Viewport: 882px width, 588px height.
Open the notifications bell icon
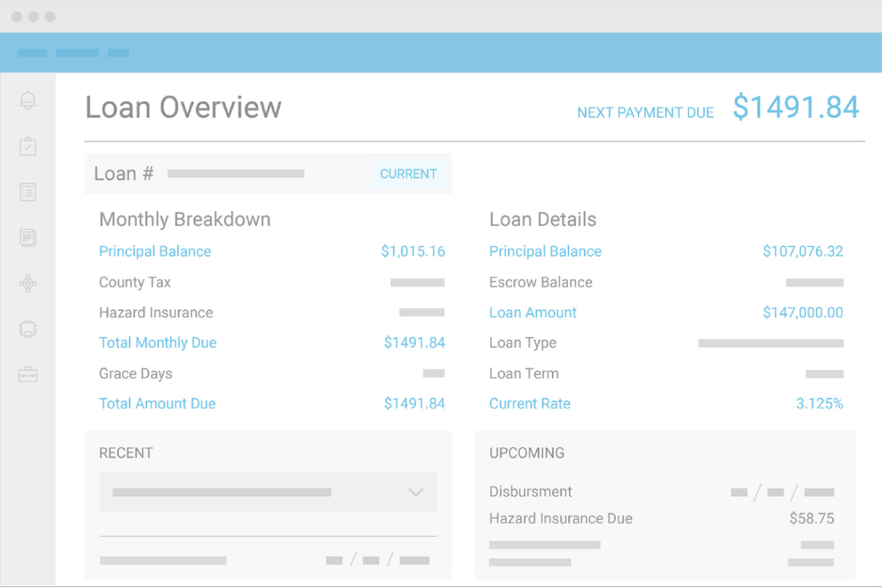(x=27, y=100)
